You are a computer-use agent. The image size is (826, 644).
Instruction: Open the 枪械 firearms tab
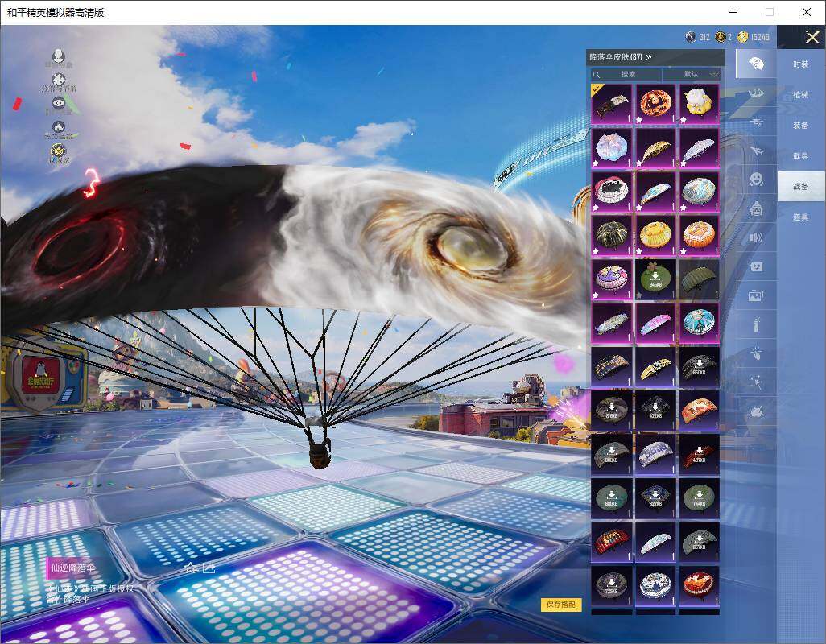click(801, 95)
